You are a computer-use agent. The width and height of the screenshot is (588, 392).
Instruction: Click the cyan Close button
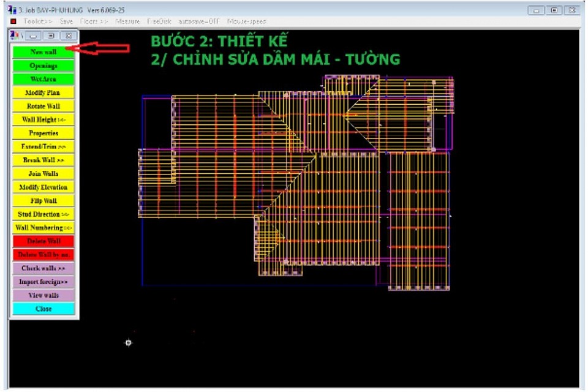[x=43, y=309]
